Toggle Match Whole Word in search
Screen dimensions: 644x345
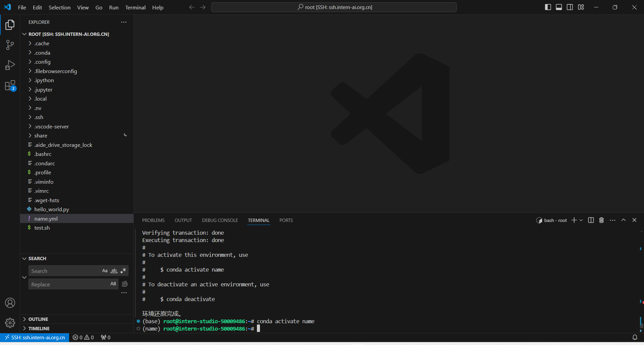pos(114,271)
